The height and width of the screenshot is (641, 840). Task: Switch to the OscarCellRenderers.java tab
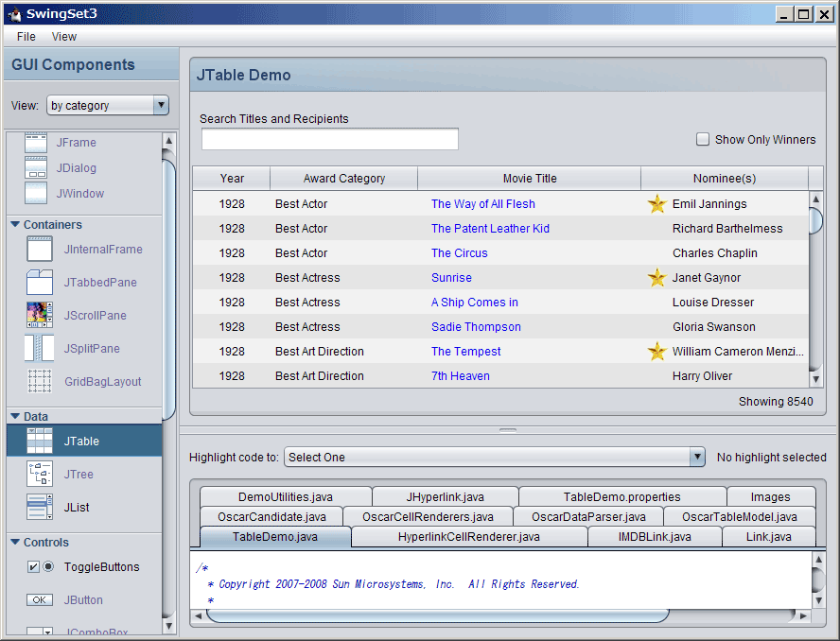[x=428, y=517]
